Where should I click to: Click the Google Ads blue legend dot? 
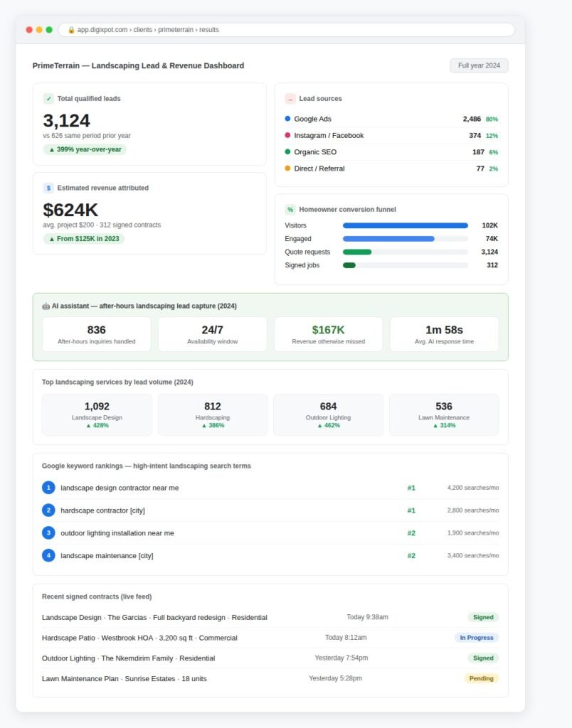click(x=287, y=119)
